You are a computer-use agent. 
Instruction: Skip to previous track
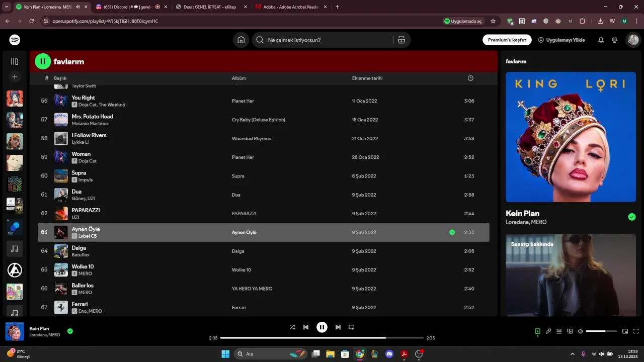(x=306, y=327)
